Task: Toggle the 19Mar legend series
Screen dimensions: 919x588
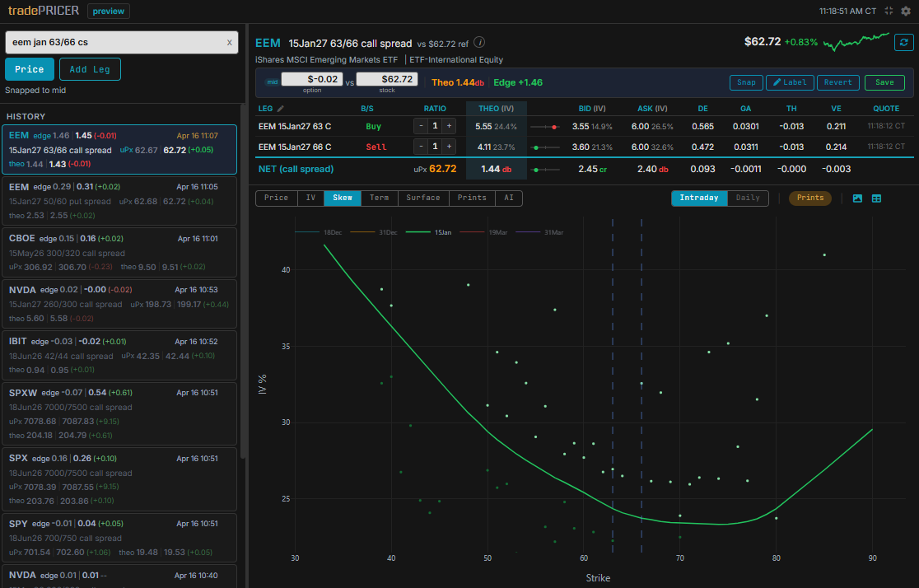Action: 483,233
